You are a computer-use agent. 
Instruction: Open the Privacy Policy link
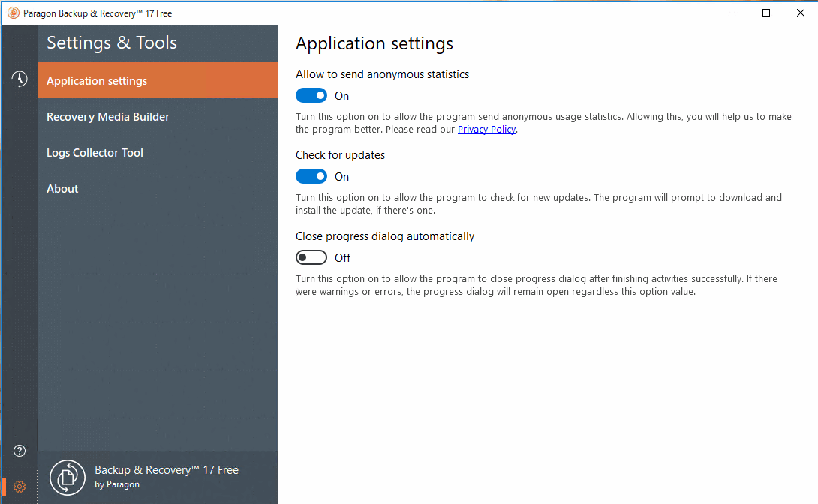tap(486, 130)
